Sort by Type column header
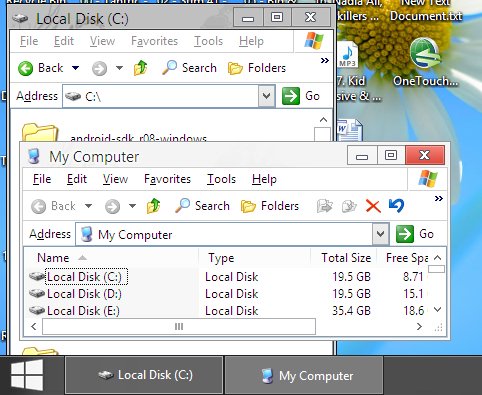 coord(255,258)
